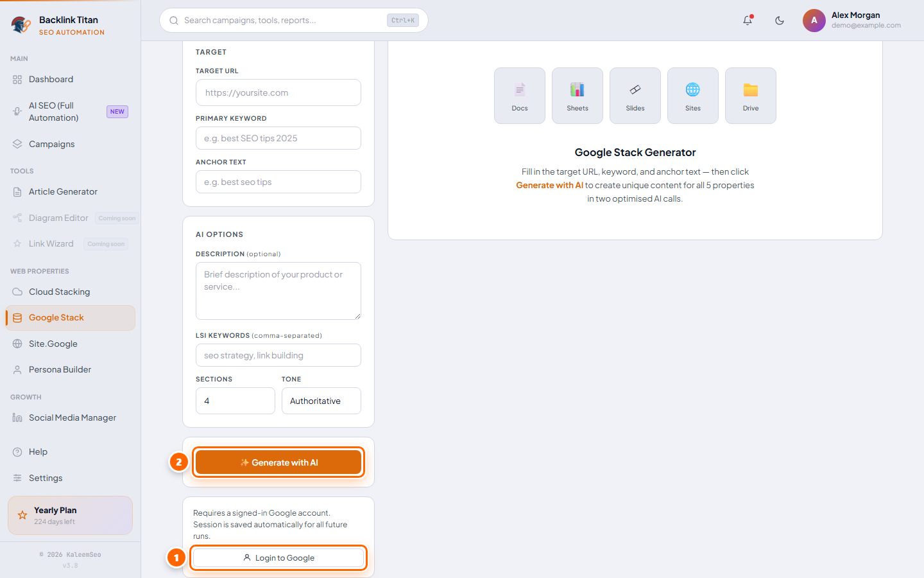Select the Docs property card
The width and height of the screenshot is (924, 578).
(520, 96)
